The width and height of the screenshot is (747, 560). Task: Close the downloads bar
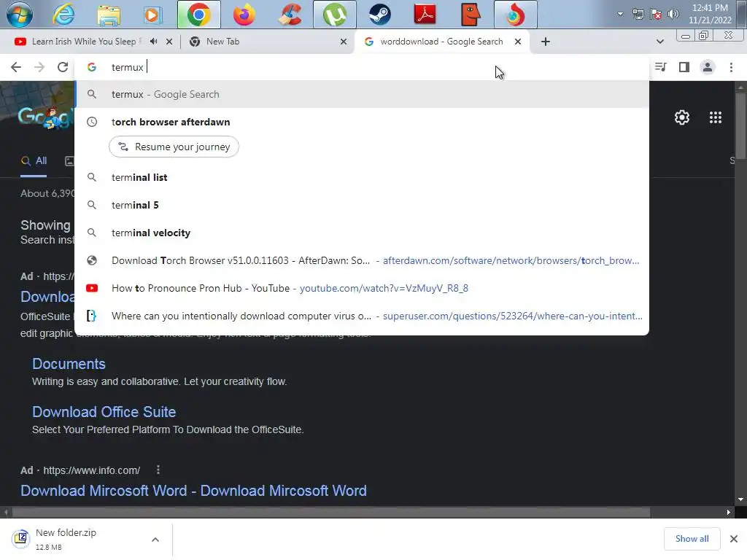734,539
